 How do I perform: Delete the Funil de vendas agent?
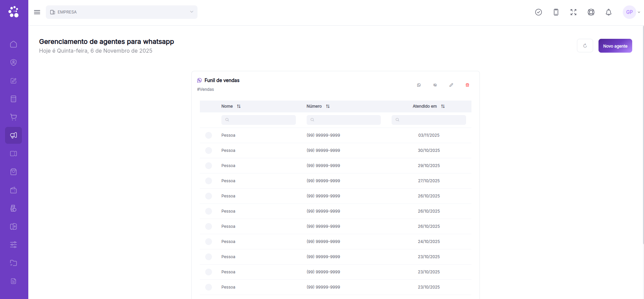tap(467, 85)
